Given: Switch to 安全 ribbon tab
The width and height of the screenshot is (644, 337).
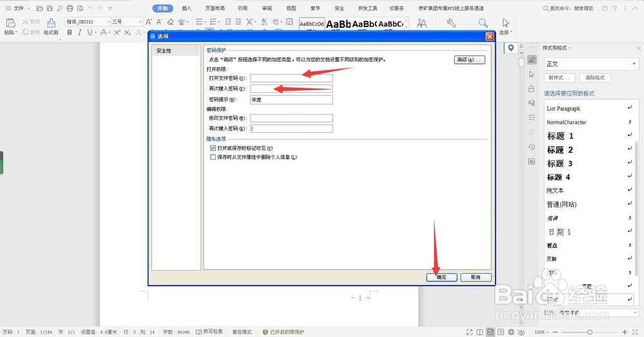Looking at the screenshot, I should tap(339, 8).
